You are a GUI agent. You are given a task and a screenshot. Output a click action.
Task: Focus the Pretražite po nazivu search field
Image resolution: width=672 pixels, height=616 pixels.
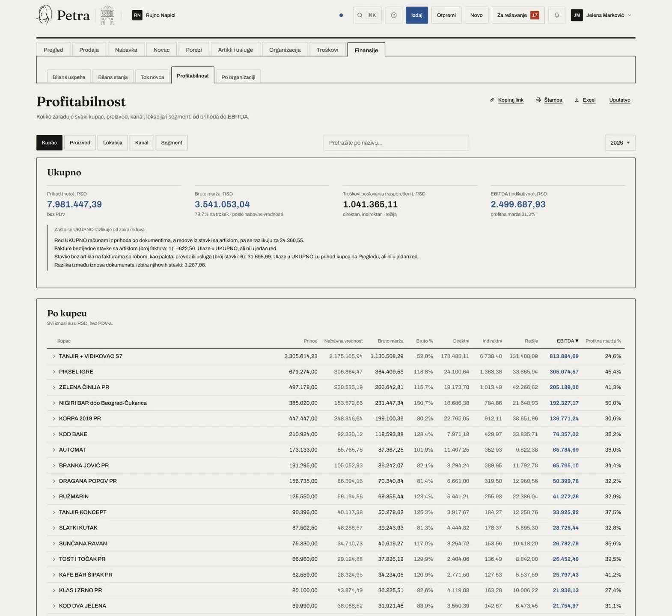(396, 143)
